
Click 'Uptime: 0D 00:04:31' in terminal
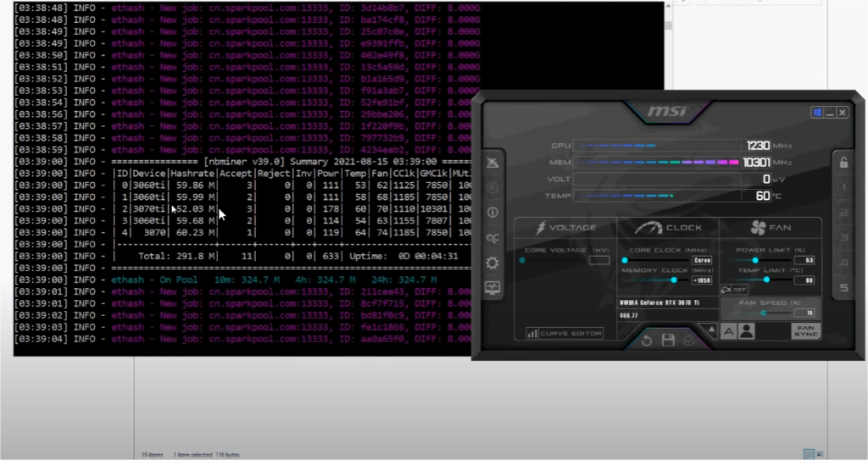point(403,257)
